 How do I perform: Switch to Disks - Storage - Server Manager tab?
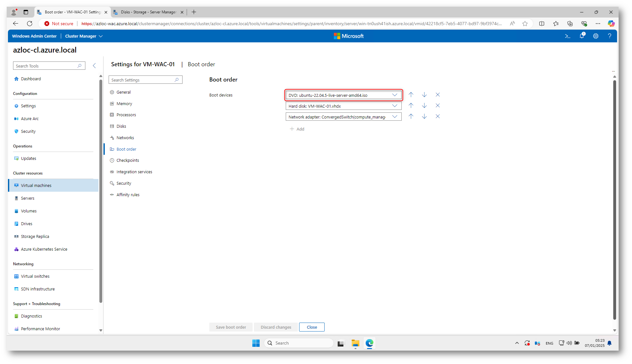pyautogui.click(x=148, y=12)
